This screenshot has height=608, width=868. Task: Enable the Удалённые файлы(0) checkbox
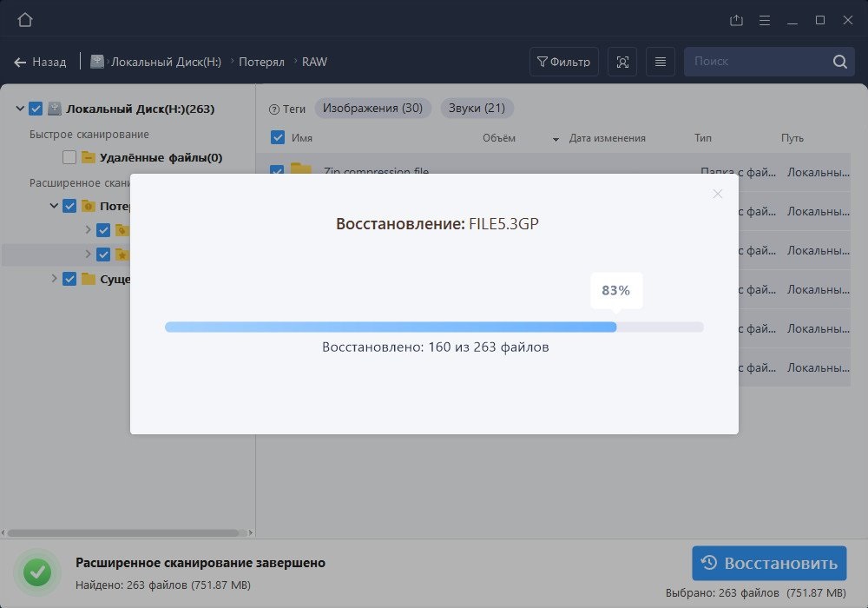point(69,157)
